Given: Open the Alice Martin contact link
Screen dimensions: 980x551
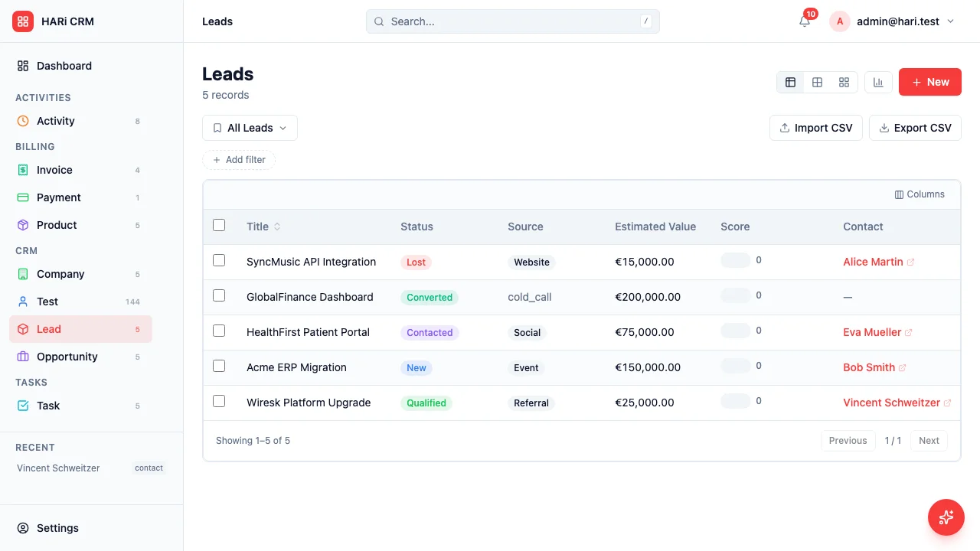Looking at the screenshot, I should [873, 262].
